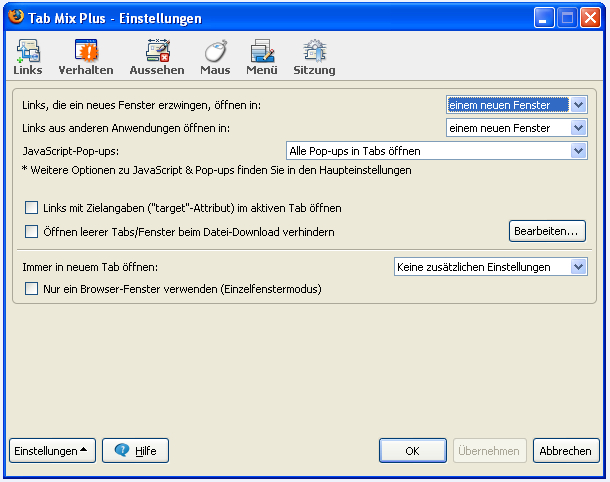Image resolution: width=610 pixels, height=482 pixels.
Task: Click the Firefox icon in the title bar
Action: (16, 17)
